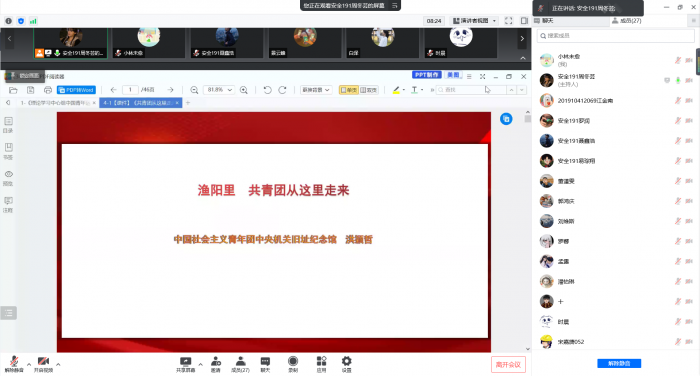Click the red leave meeting button
700x376 pixels.
(x=508, y=364)
